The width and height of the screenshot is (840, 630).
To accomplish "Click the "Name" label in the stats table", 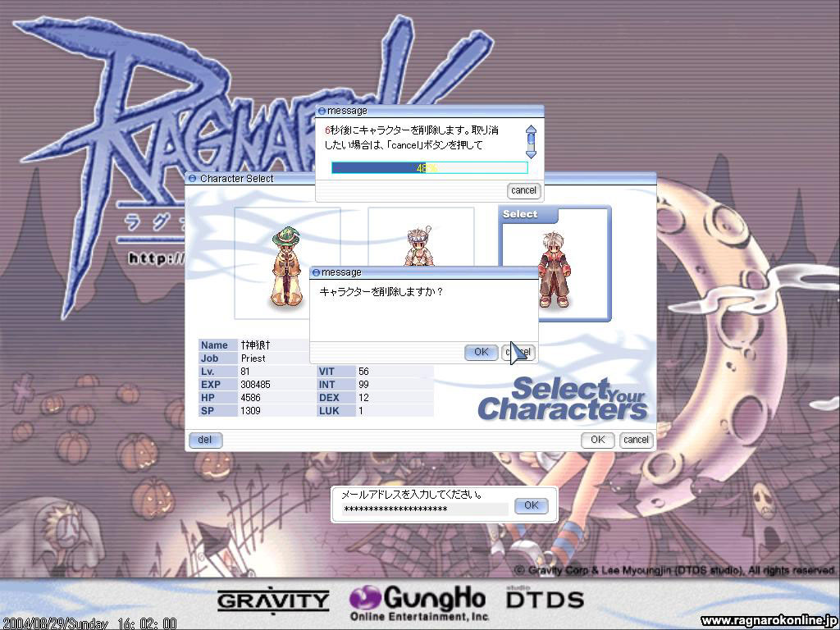I will [x=214, y=345].
